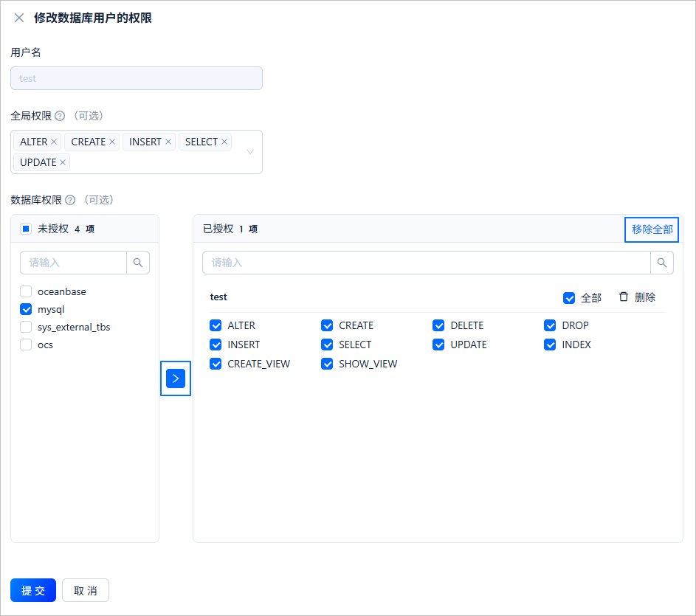Screen dimensions: 696x616
Task: Close the dialog with the X icon
Action: pos(18,18)
